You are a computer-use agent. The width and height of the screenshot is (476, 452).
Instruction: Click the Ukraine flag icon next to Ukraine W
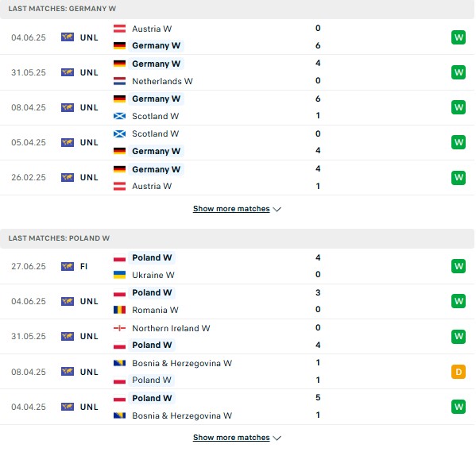[x=120, y=275]
